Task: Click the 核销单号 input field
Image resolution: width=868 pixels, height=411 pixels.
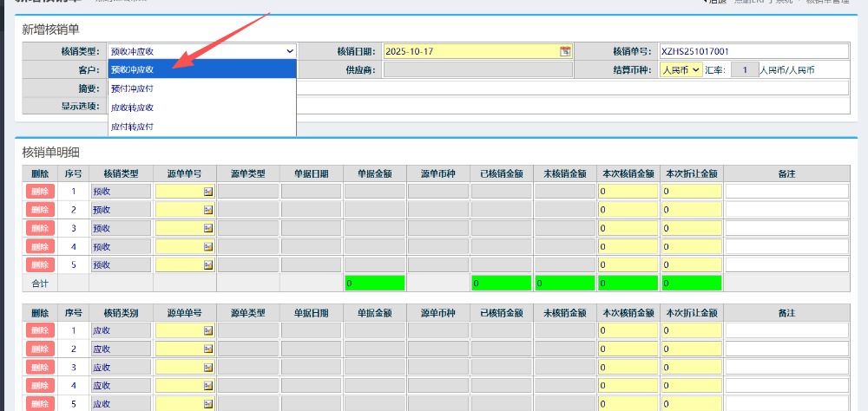Action: (x=753, y=51)
